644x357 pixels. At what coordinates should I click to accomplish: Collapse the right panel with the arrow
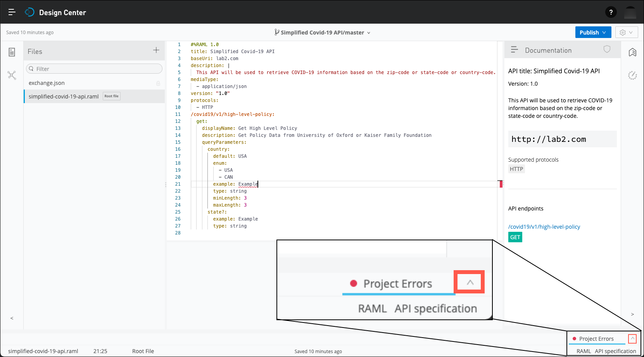click(632, 314)
